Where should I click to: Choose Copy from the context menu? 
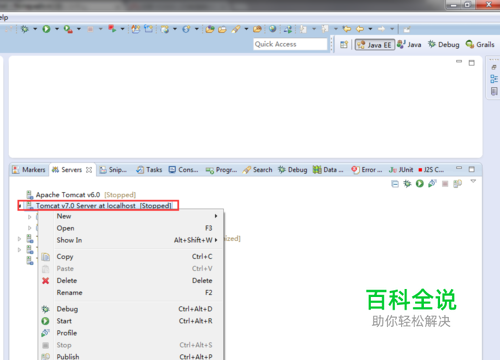[x=131, y=257]
